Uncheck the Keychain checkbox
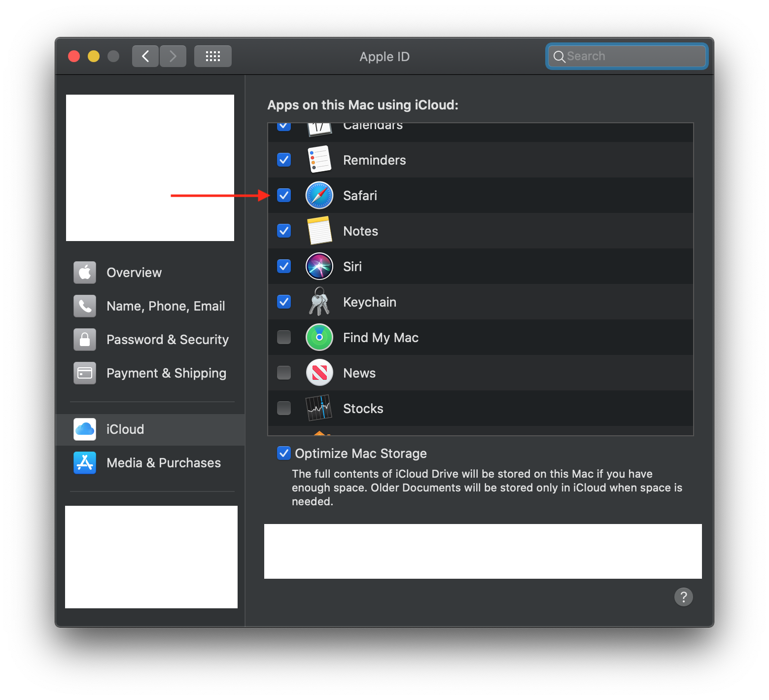 (284, 302)
